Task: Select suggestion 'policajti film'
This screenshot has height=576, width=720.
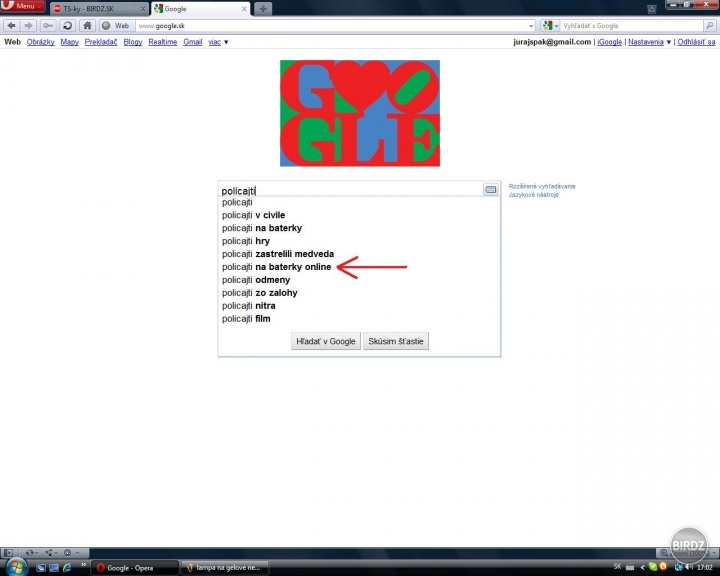Action: [359, 318]
